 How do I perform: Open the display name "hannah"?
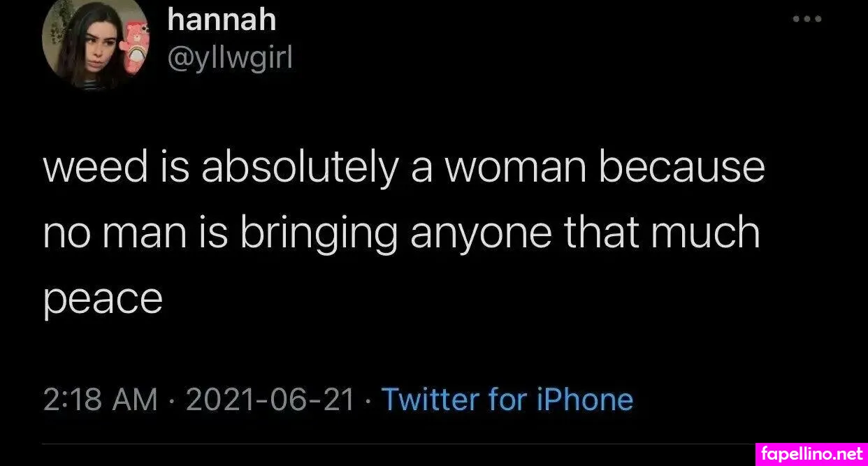coord(222,20)
